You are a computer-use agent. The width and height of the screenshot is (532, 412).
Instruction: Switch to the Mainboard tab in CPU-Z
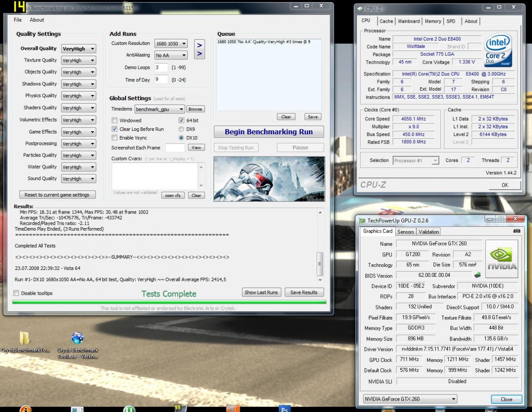[409, 21]
